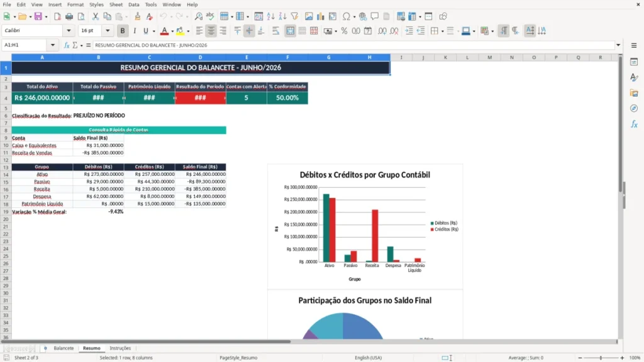Expand the Name Box dropdown

(x=53, y=45)
